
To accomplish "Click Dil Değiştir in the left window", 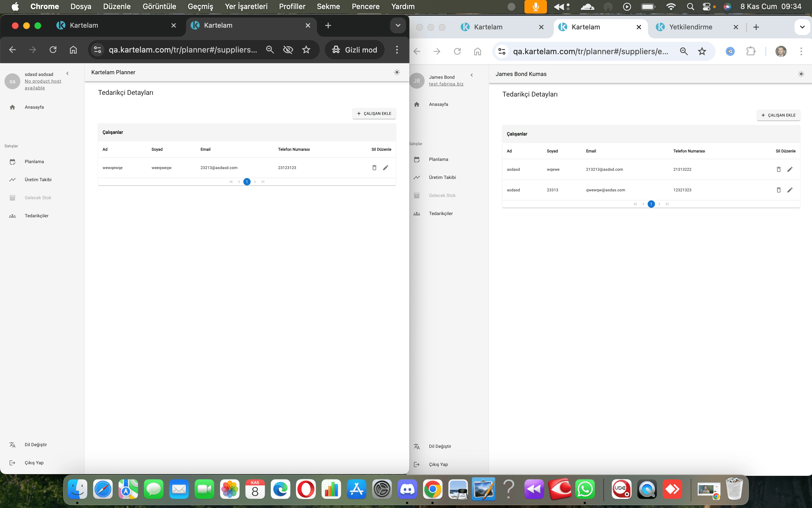I will coord(36,444).
